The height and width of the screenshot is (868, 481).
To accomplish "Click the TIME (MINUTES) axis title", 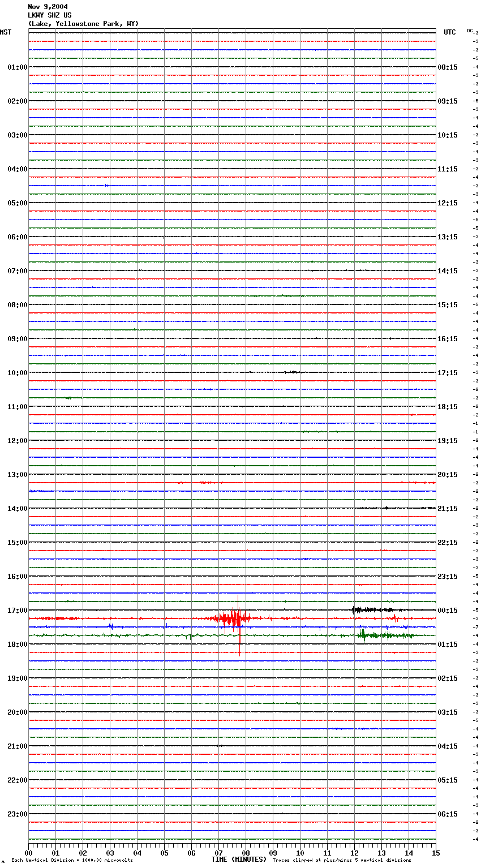I will 238,860.
